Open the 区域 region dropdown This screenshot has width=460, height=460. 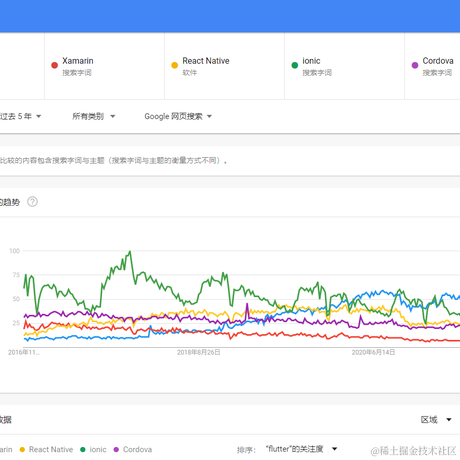pos(436,420)
